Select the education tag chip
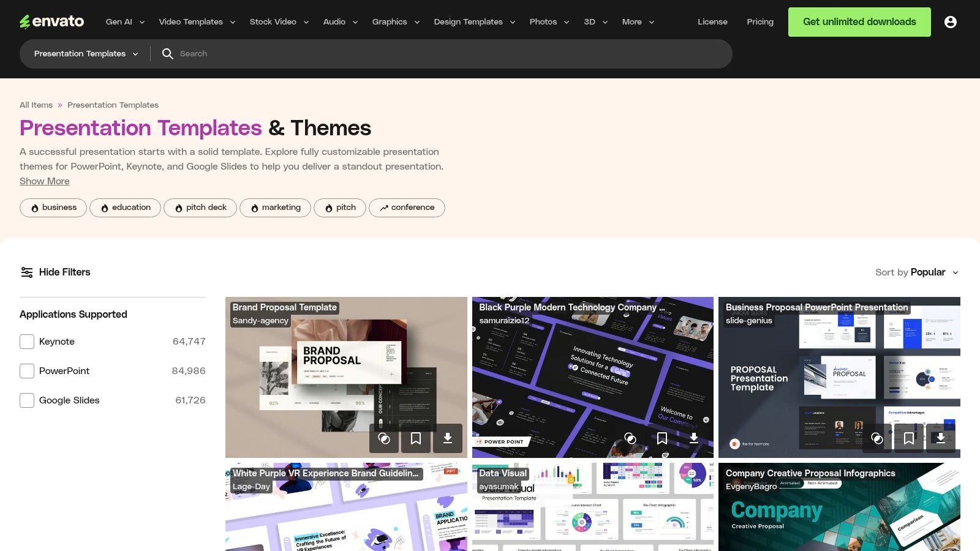The width and height of the screenshot is (980, 551). 125,208
